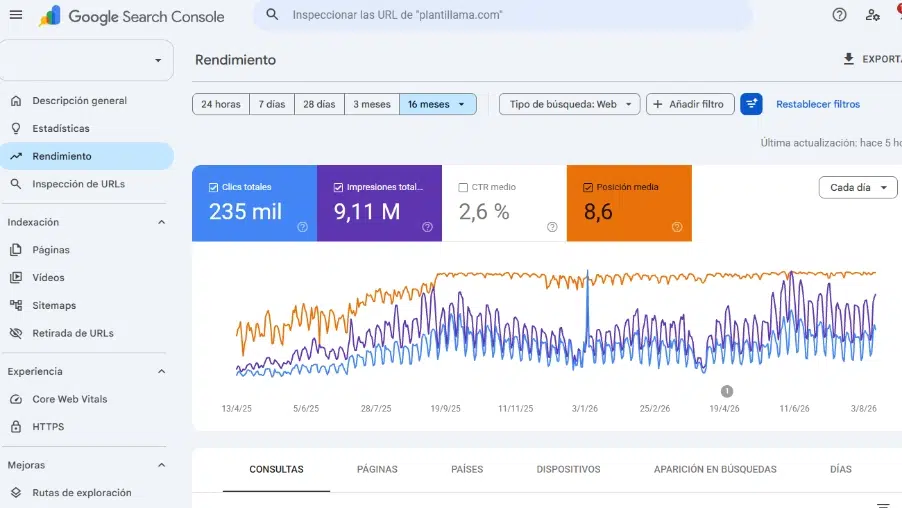Image resolution: width=902 pixels, height=508 pixels.
Task: Switch to APARICIÓN EN BÚSQUEDAS tab
Action: (715, 469)
